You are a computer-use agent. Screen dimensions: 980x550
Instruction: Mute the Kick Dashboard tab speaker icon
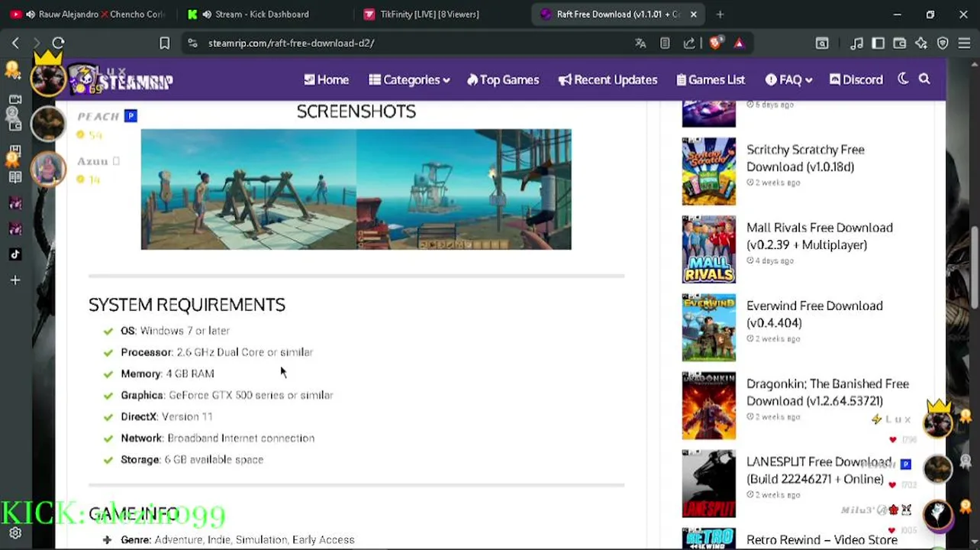point(207,14)
